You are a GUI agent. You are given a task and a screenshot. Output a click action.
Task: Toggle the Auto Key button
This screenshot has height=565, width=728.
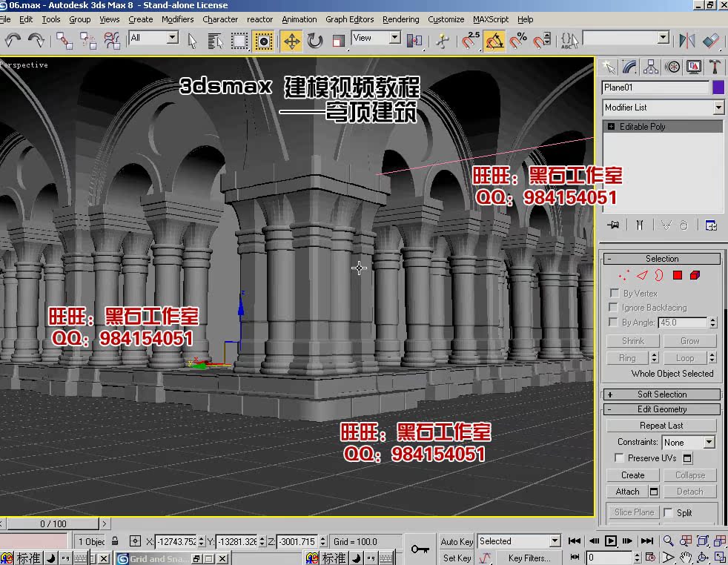tap(456, 541)
